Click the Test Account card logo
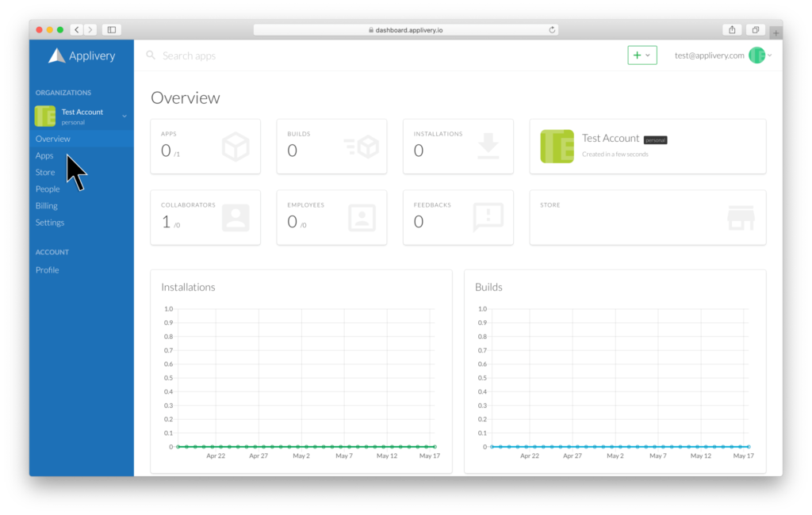This screenshot has width=812, height=515. (557, 147)
